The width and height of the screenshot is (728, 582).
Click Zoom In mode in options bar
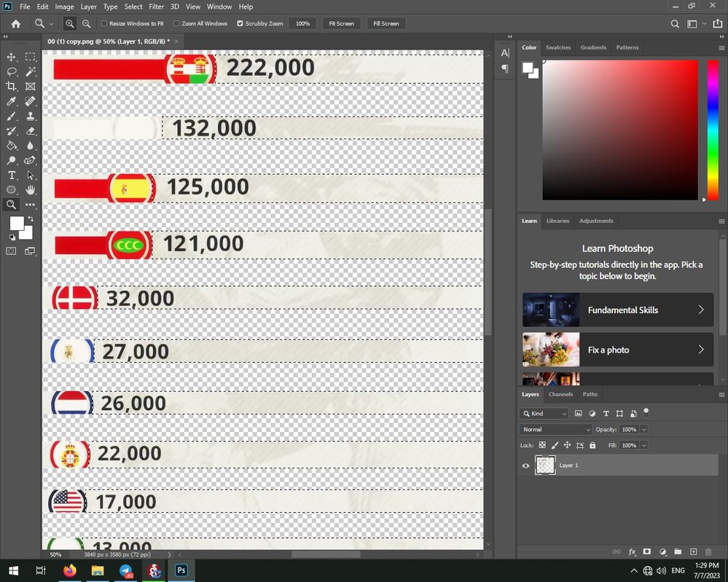(x=70, y=23)
